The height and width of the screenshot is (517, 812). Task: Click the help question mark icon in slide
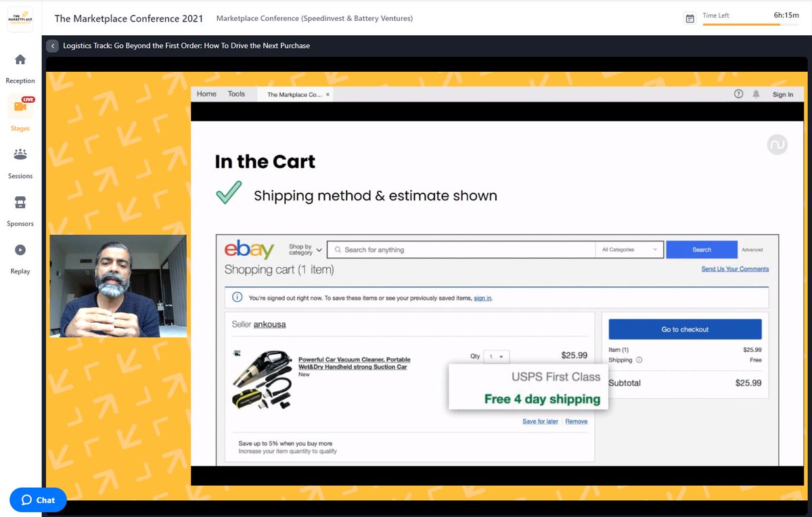[739, 94]
